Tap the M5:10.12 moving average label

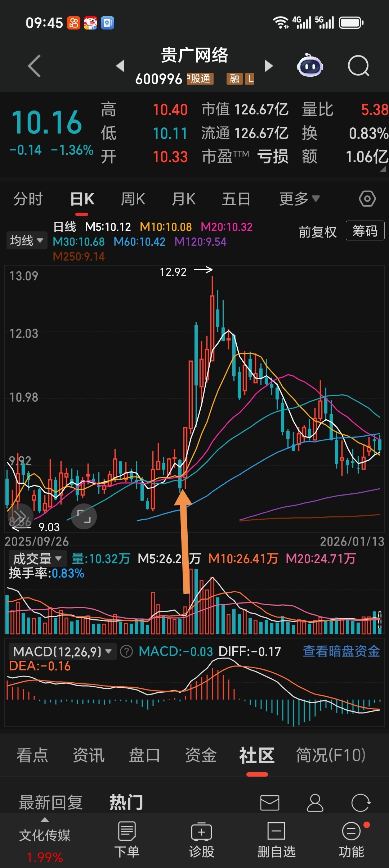point(108,227)
